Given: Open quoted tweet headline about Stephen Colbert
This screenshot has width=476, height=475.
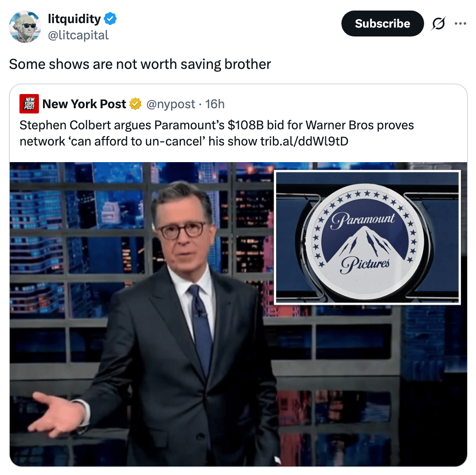Looking at the screenshot, I should point(217,133).
